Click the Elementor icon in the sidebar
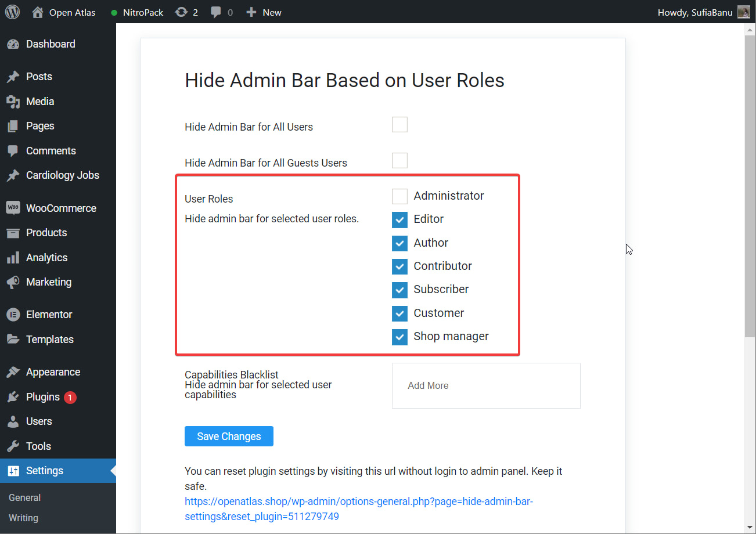The width and height of the screenshot is (756, 534). 13,314
